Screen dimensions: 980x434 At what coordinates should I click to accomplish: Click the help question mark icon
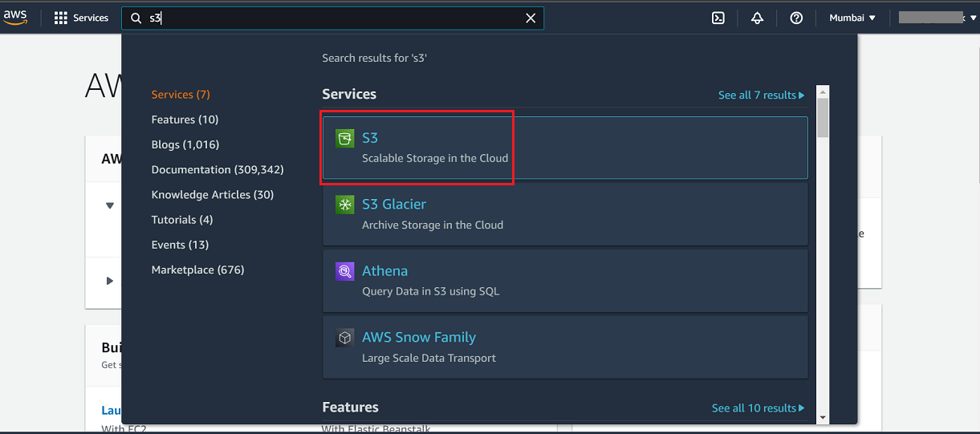pos(796,18)
